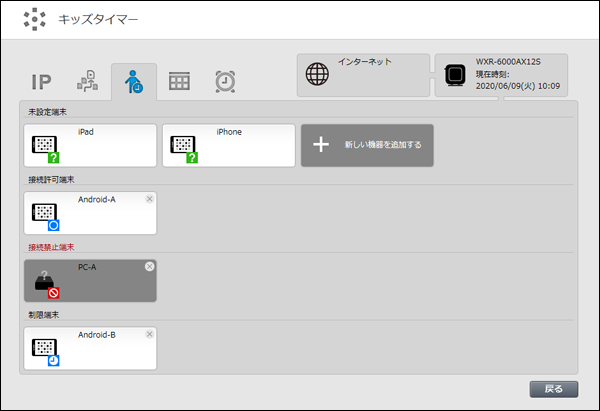The width and height of the screenshot is (600, 411).
Task: Click iPhone green question mark badge
Action: [192, 158]
